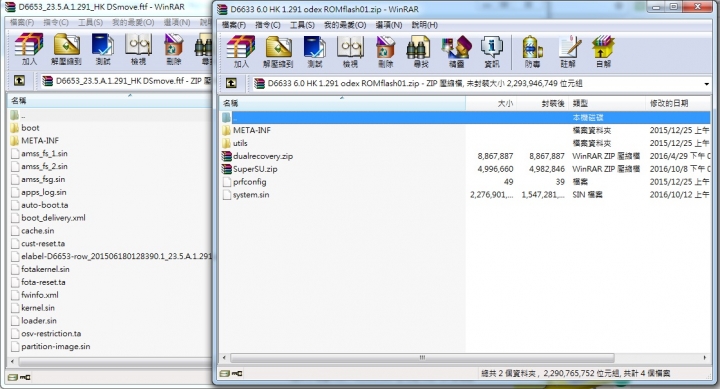
Task: Sort by 名稱 column in ROMflash01.zip window
Action: click(x=342, y=103)
